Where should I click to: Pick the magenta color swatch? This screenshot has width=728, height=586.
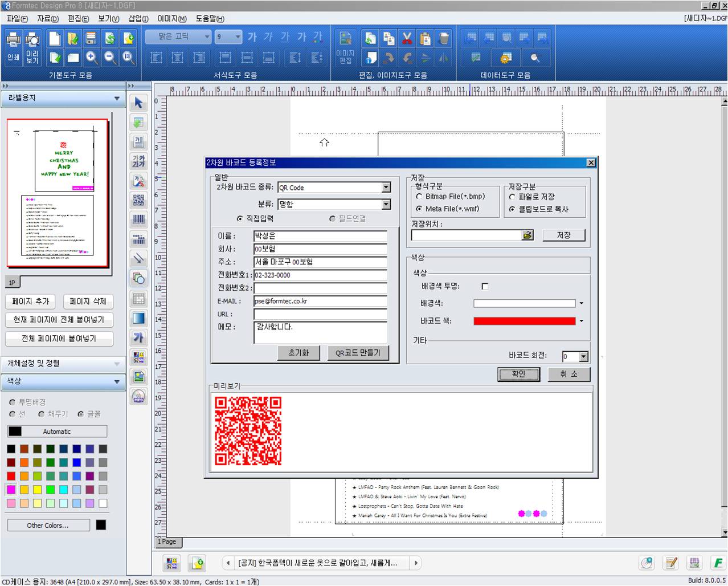tap(11, 490)
